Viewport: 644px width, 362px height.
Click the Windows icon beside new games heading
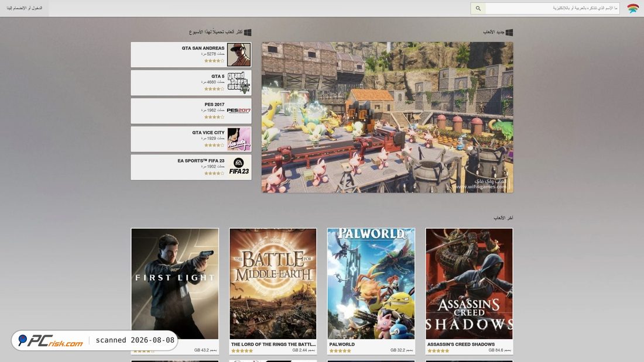509,32
